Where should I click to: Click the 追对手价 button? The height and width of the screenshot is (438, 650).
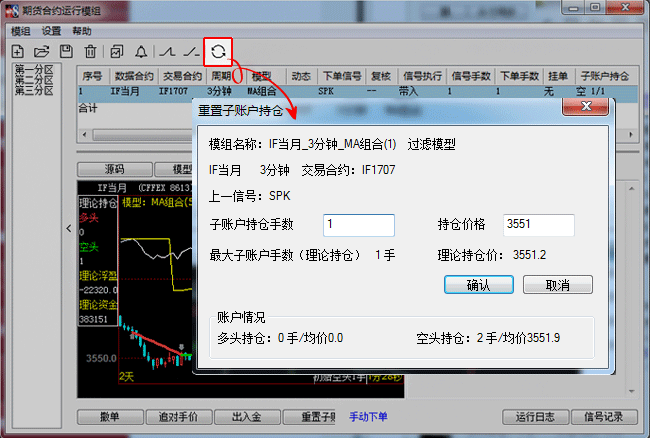tap(177, 416)
